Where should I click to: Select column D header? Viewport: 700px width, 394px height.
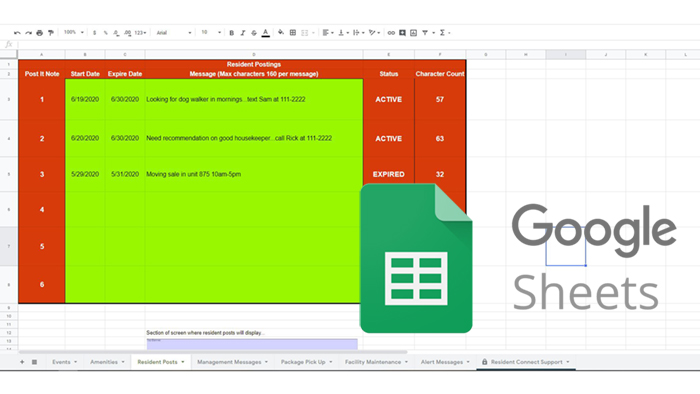coord(254,54)
